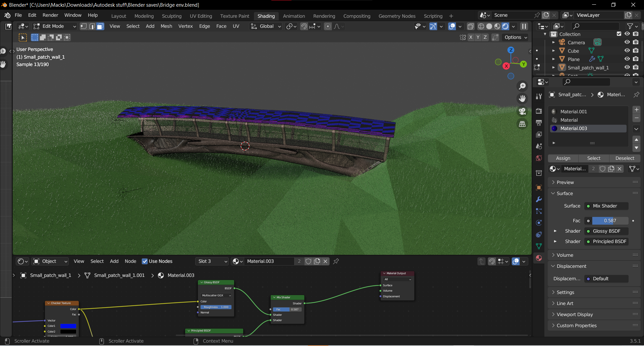Image resolution: width=644 pixels, height=346 pixels.
Task: Click blue Color1 swatch on Checker Texture
Action: 68,326
